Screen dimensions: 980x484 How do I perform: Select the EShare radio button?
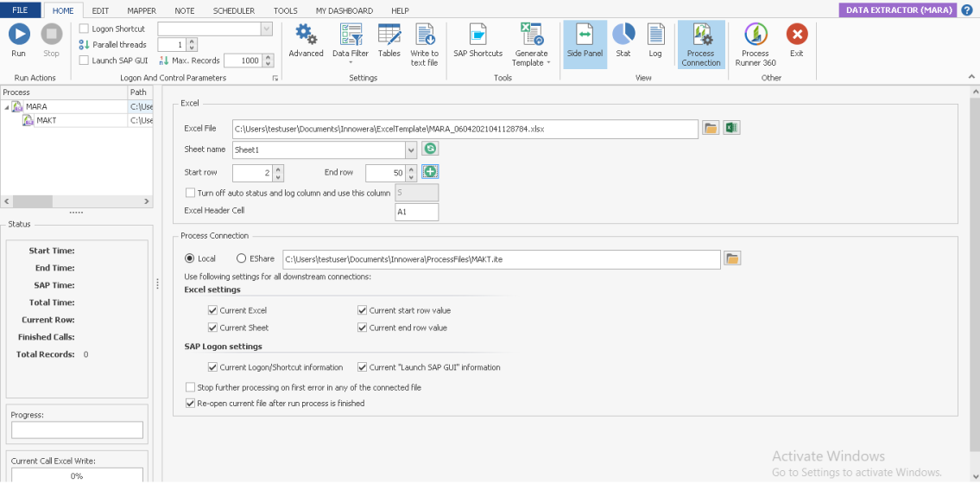tap(242, 258)
